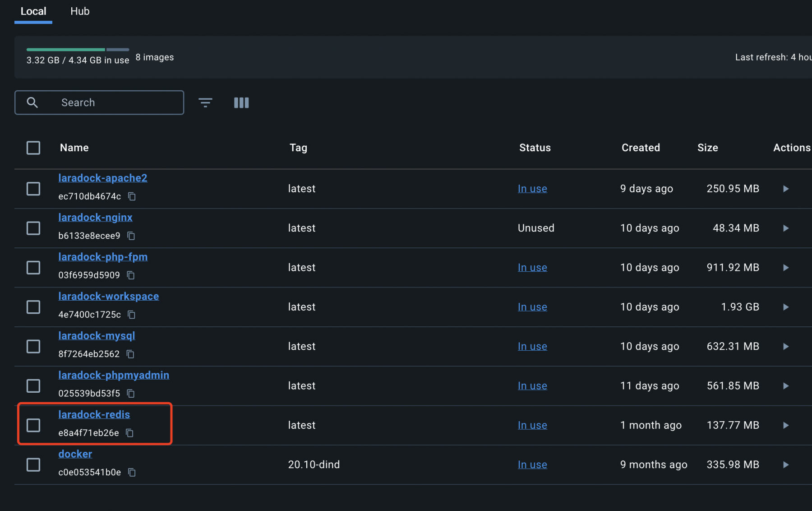Screen dimensions: 812x511
Task: Run the laradock-nginx image
Action: click(x=786, y=228)
